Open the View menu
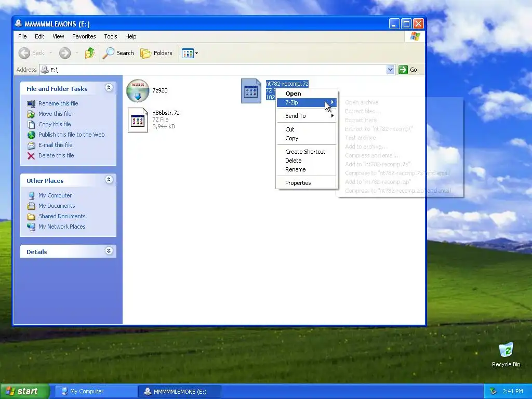The image size is (532, 399). click(x=58, y=36)
